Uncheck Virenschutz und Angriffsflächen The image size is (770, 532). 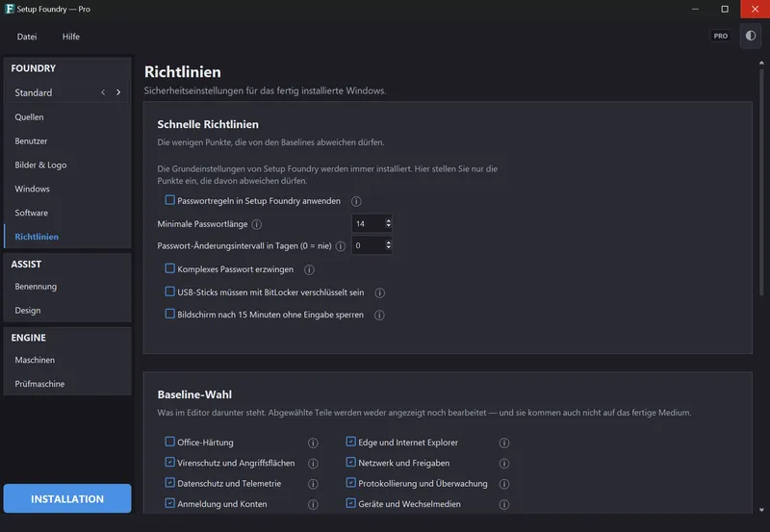point(170,463)
